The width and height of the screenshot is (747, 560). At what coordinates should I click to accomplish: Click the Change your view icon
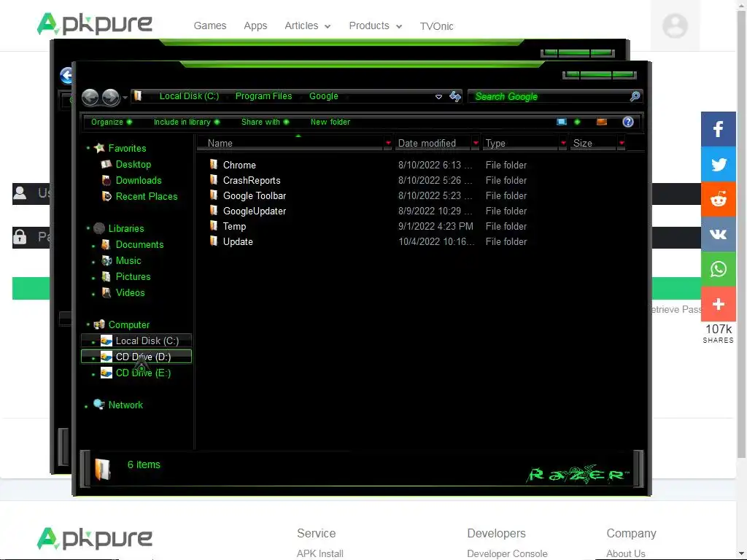pos(562,122)
